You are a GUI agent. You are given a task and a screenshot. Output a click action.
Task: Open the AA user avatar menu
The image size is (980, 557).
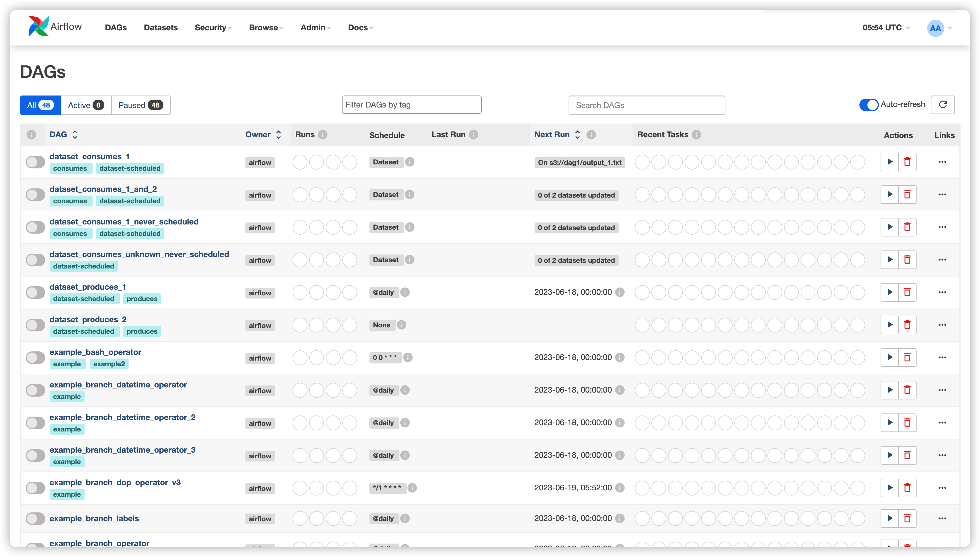935,28
